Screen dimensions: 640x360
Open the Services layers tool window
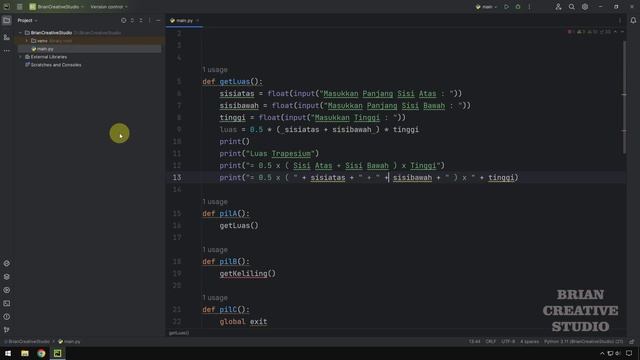[x=7, y=277]
